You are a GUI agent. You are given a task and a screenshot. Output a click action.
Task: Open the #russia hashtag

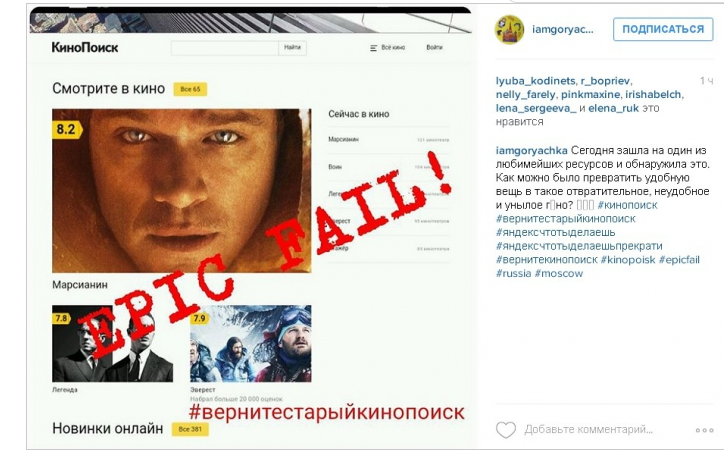513,273
